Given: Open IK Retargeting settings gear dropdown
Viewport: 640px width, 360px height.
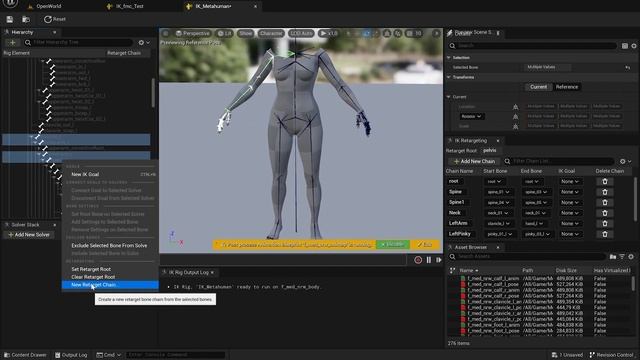Looking at the screenshot, I should (x=625, y=161).
